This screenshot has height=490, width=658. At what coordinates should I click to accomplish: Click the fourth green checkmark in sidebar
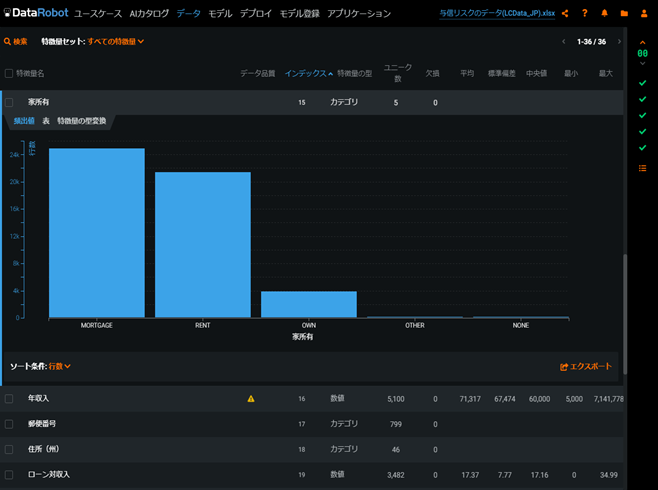tap(642, 132)
